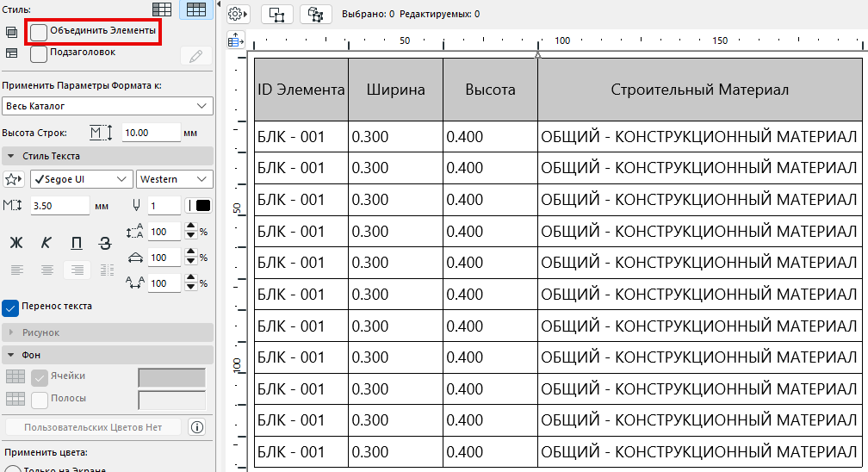The width and height of the screenshot is (868, 472).
Task: Toggle Ячейки background checkbox
Action: point(40,378)
